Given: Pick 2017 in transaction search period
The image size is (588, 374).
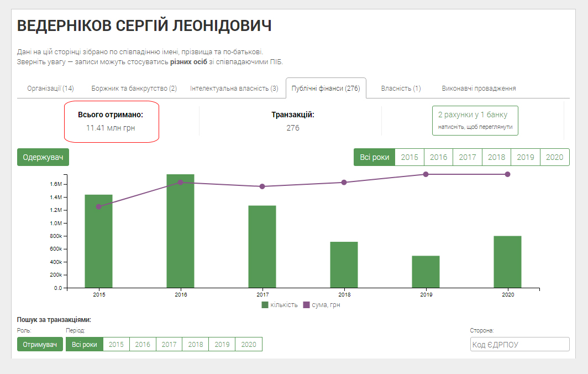Looking at the screenshot, I should [169, 344].
